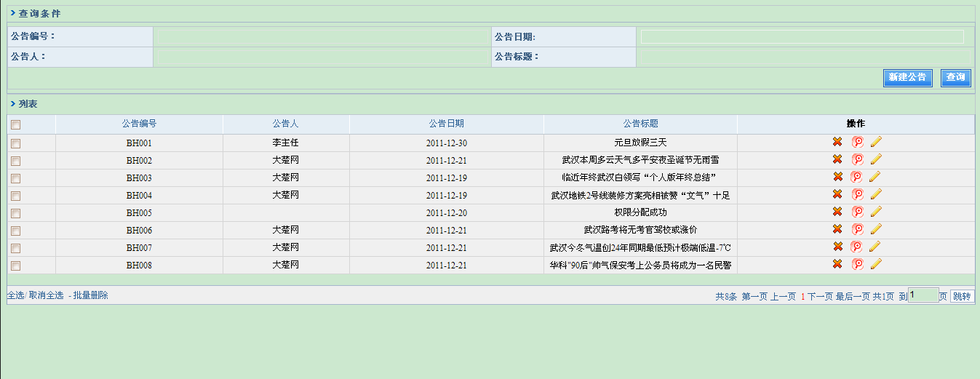This screenshot has width=980, height=379.
Task: Sort by the 公告标题 column header
Action: coord(640,124)
